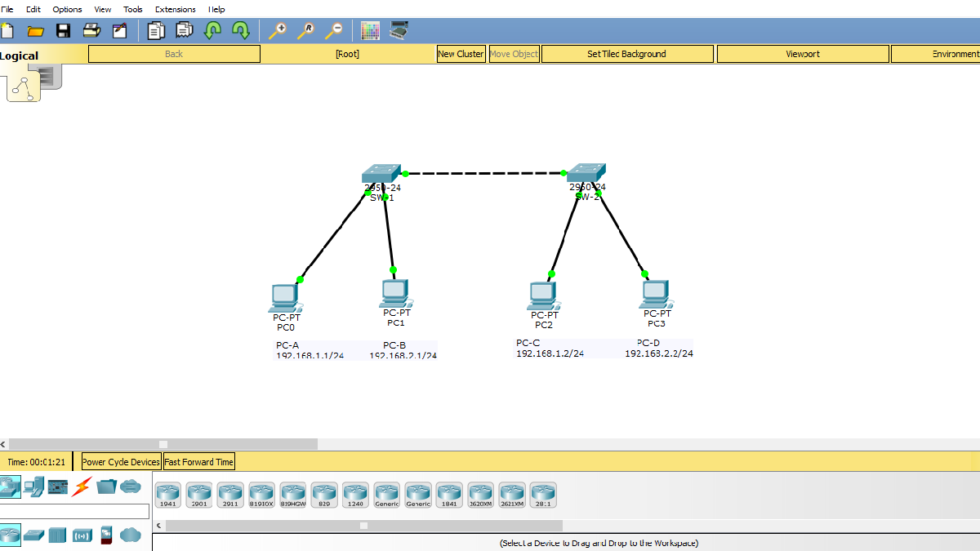The image size is (980, 551).
Task: Pick the 2911 router from the device list
Action: (x=230, y=495)
